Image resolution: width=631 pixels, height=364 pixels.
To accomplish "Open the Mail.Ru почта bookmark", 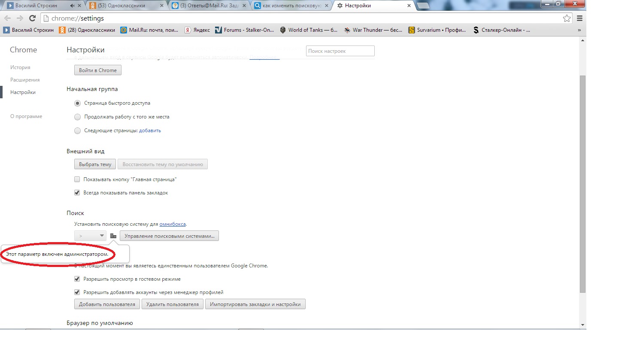I will point(149,30).
